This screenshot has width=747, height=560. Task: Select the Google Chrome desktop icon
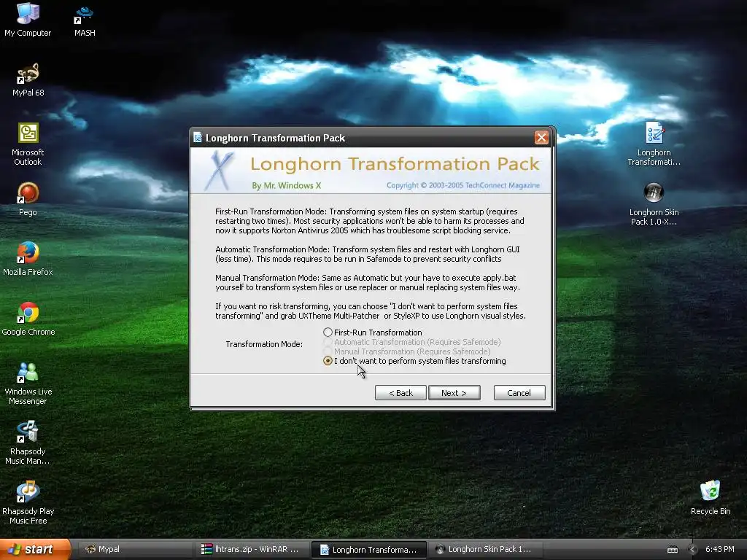28,319
